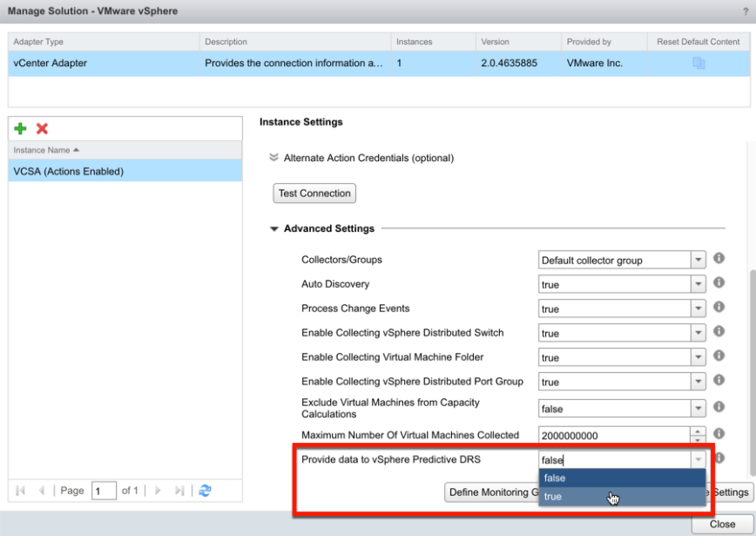Click the Adapter Type column header
756x536 pixels.
[x=104, y=42]
